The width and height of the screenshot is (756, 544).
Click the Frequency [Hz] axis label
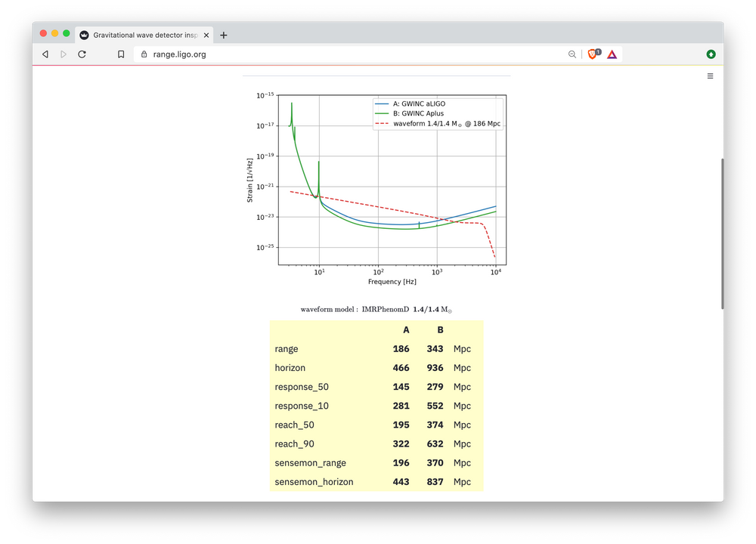[x=392, y=282]
